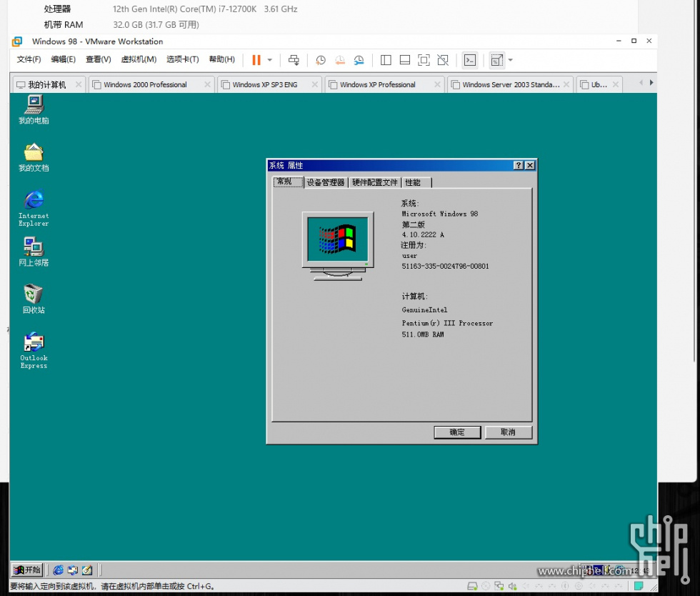
Task: Send Ctrl+Alt+Del to the virtual machine
Action: click(x=294, y=60)
